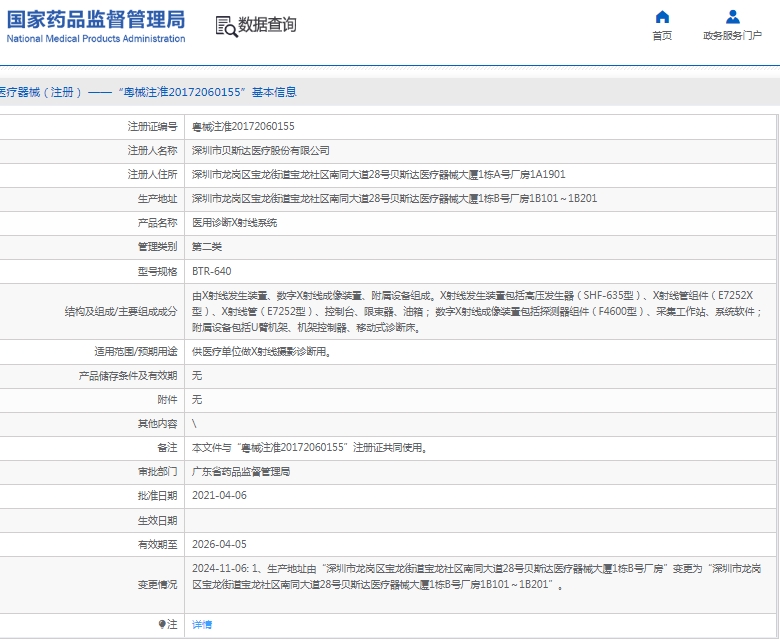Viewport: 780px width, 643px height.
Task: Click the 数据查询 heading text
Action: click(267, 24)
